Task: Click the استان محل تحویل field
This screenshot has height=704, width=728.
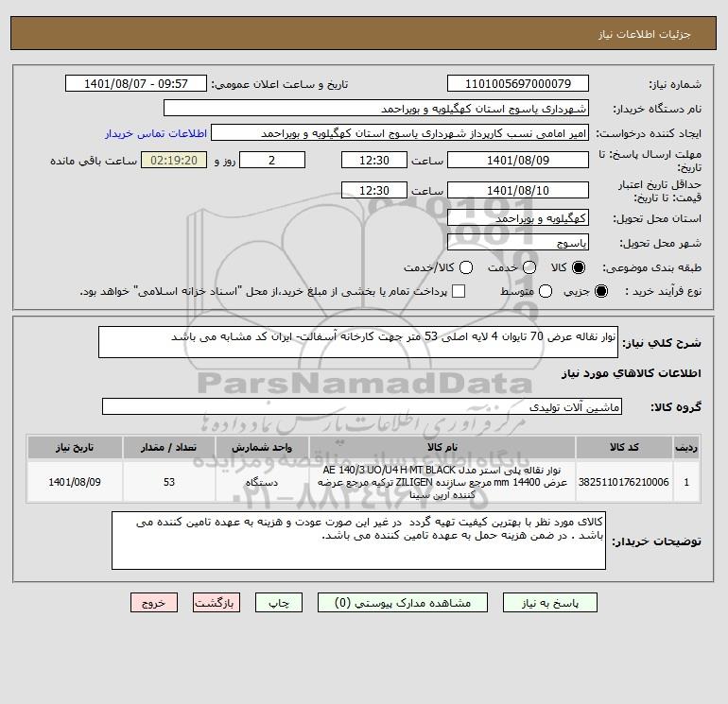Action: pos(518,217)
